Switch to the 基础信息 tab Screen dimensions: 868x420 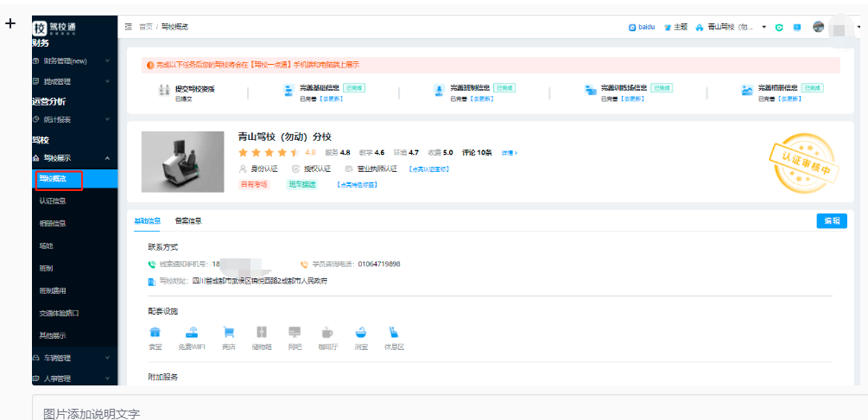[147, 220]
